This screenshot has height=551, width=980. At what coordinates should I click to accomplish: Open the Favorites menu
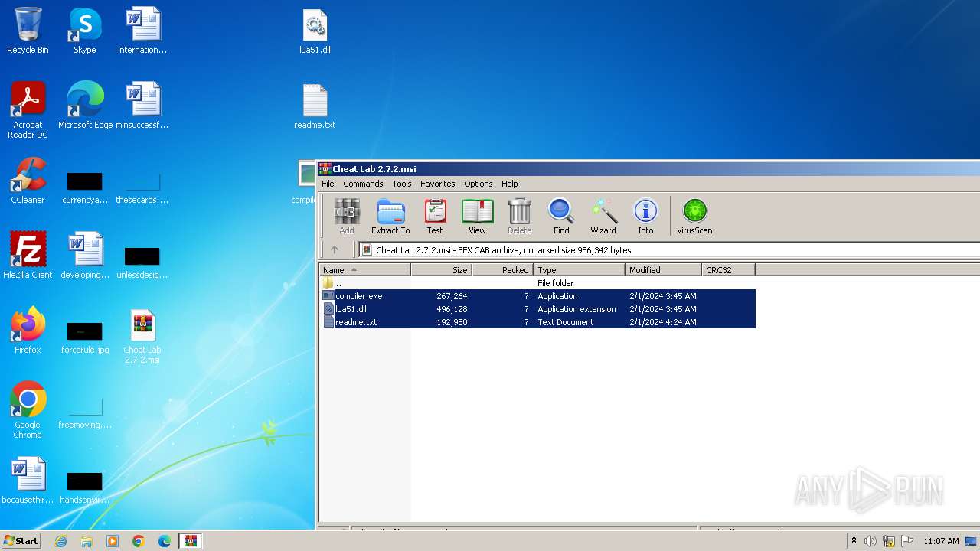[438, 184]
